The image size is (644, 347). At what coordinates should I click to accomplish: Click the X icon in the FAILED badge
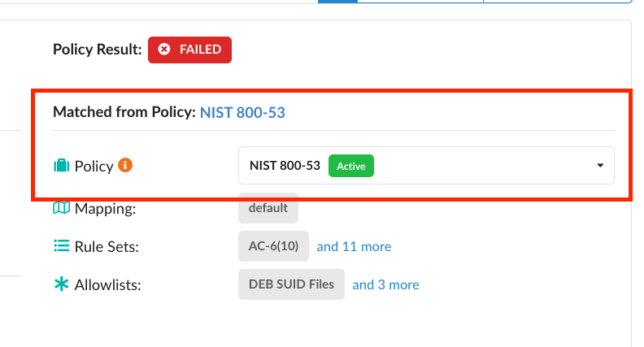164,50
